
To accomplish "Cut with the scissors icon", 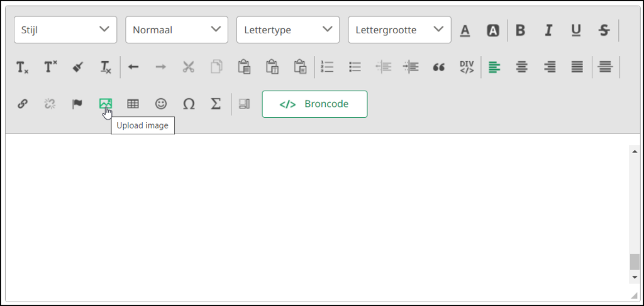I will tap(188, 67).
